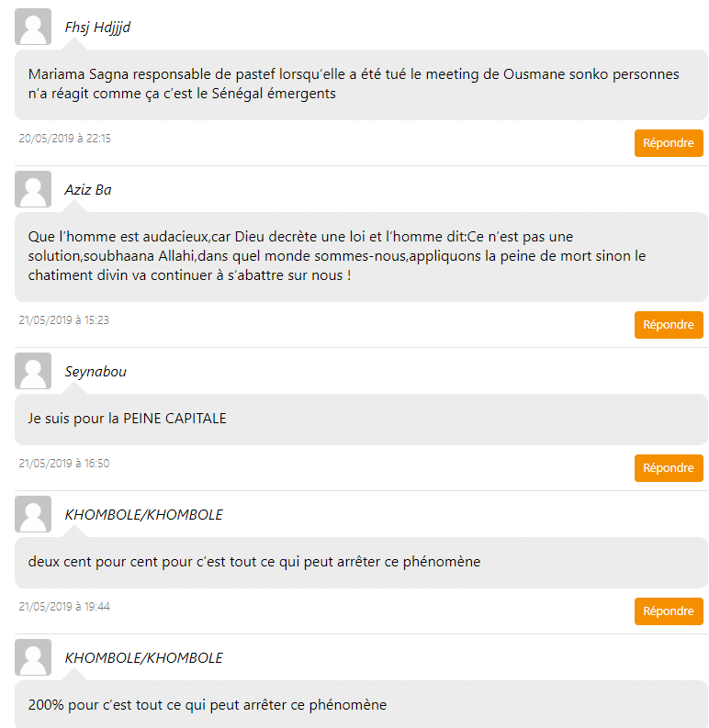Click Aziz Ba's profile avatar
Viewport: 709px width, 728px height.
33,189
